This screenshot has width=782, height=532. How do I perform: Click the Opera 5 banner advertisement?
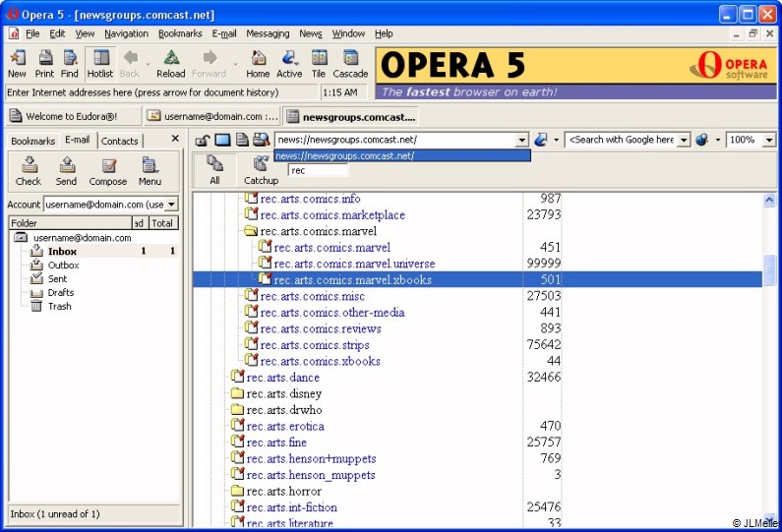click(x=576, y=74)
